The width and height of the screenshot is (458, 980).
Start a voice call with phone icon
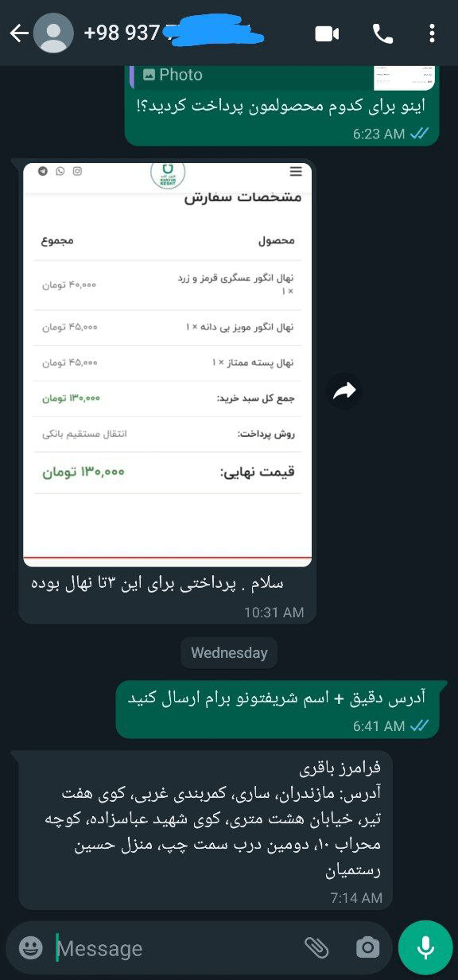click(382, 33)
